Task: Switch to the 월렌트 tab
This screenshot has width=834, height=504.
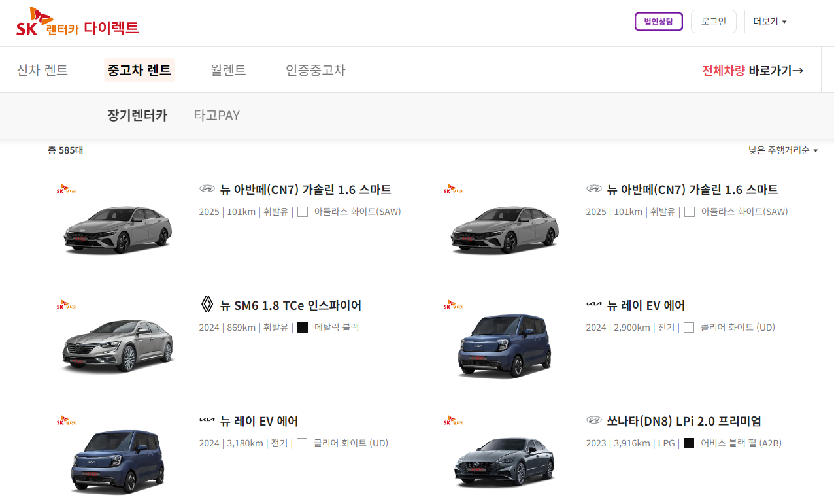Action: click(228, 70)
